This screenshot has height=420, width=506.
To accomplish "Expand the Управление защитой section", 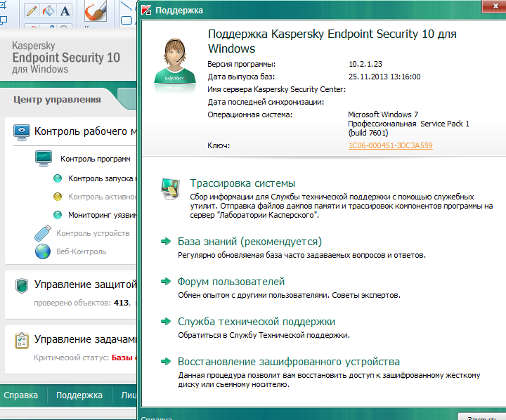I will (x=85, y=284).
